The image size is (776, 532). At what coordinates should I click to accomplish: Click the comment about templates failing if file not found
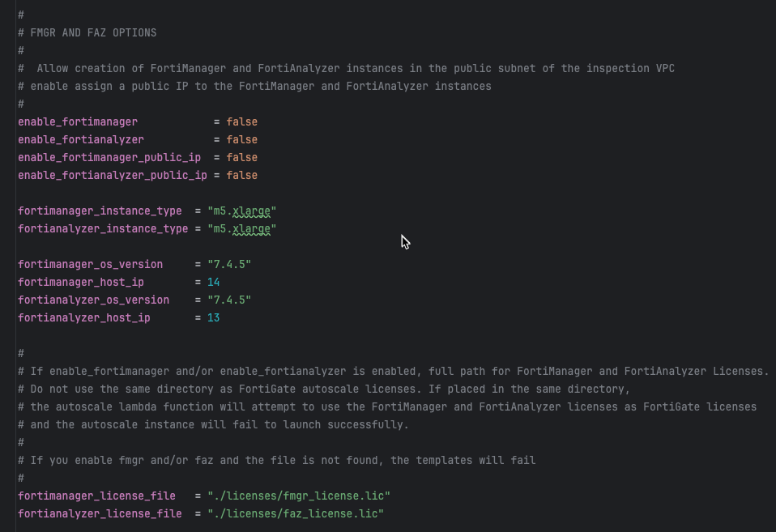point(275,460)
